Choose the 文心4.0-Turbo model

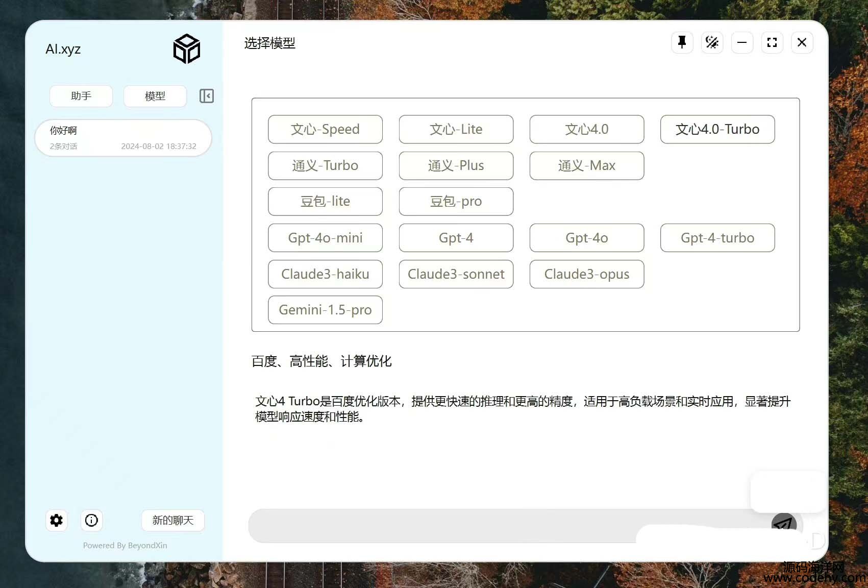(717, 129)
